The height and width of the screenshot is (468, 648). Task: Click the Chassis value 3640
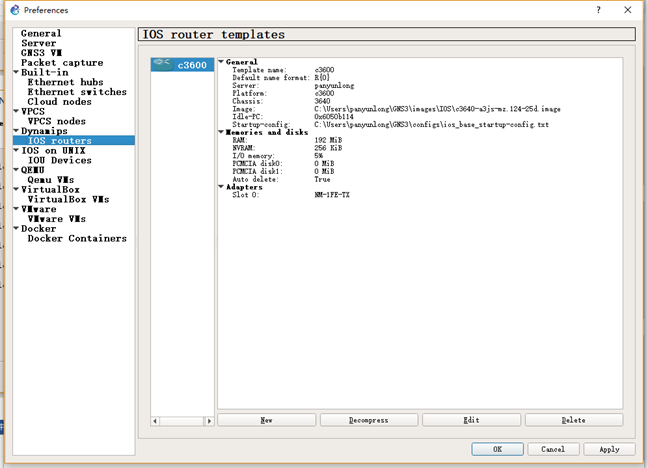[322, 101]
